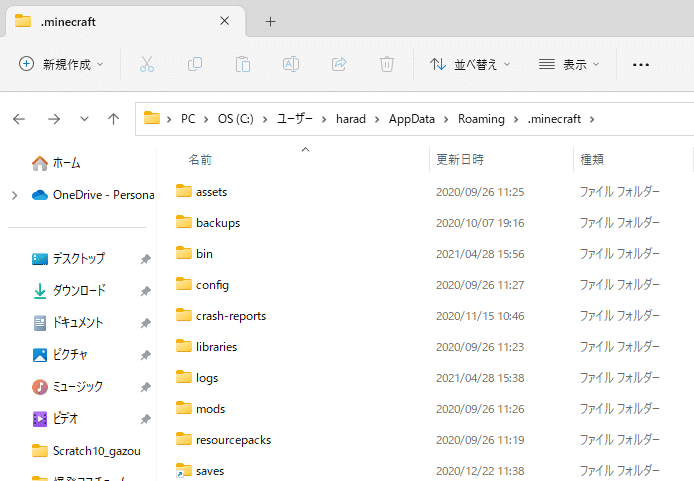Screen dimensions: 694x481
Task: Open ビデオ quick access folder
Action: [x=55, y=419]
